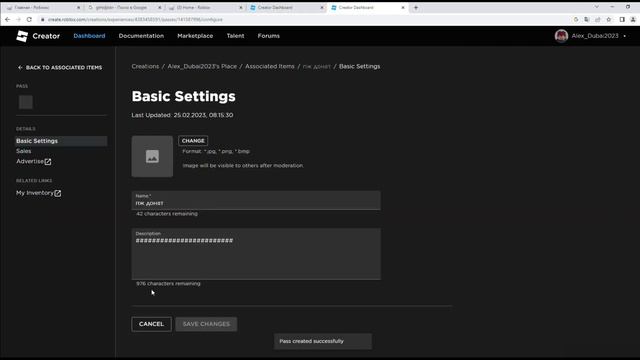Click the CHANGE image button
This screenshot has width=640, height=360.
(x=193, y=140)
